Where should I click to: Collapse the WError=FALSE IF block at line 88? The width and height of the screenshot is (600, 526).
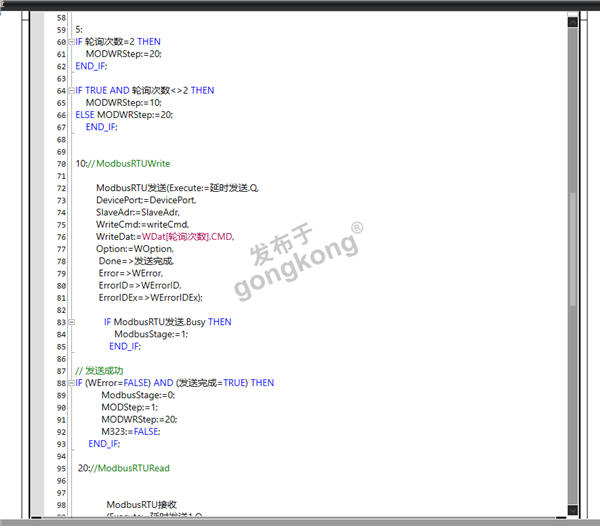71,383
